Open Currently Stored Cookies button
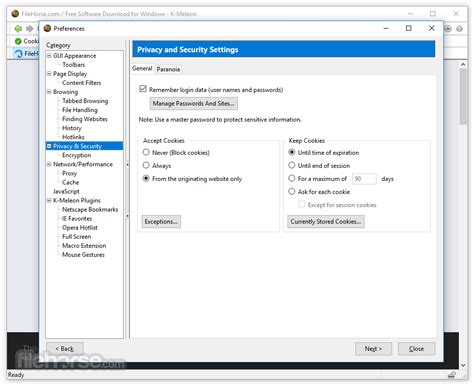This screenshot has height=386, width=474. [x=326, y=222]
